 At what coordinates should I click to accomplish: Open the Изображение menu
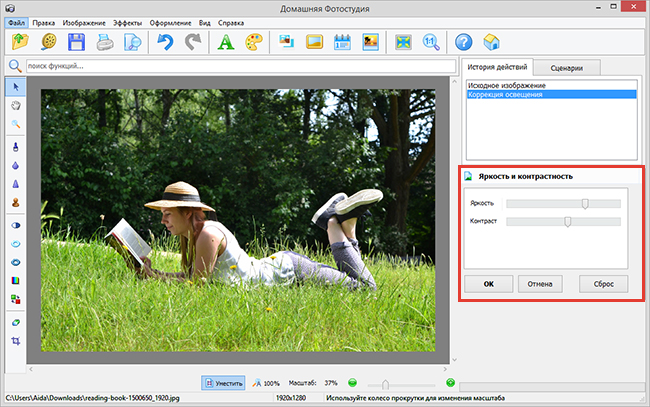coord(84,23)
